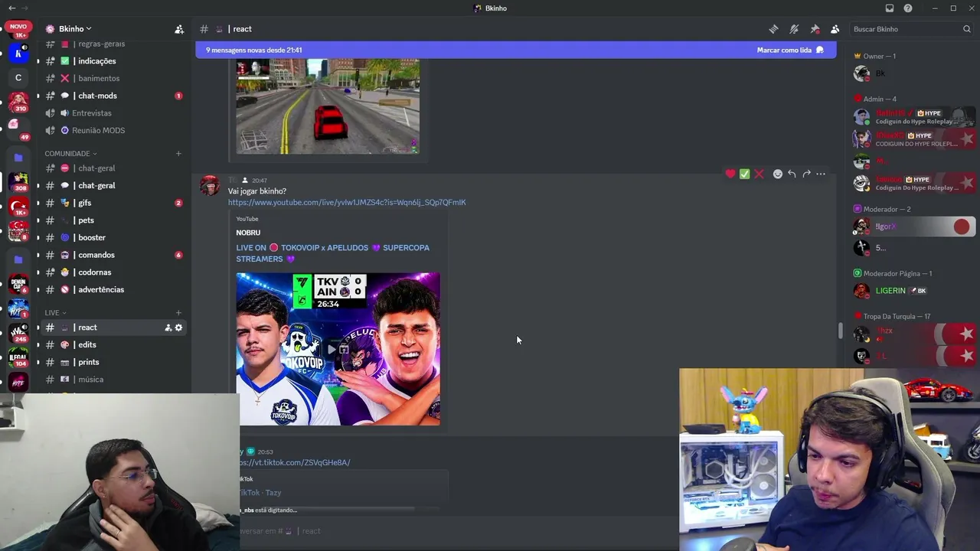Open the gifs channel

coord(113,203)
